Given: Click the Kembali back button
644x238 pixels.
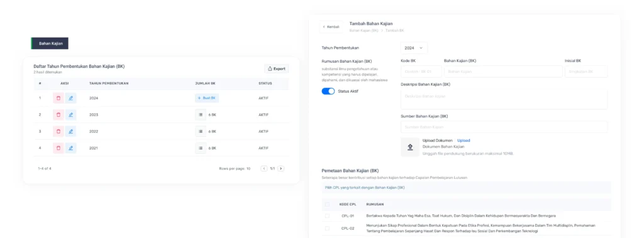Looking at the screenshot, I should (331, 26).
